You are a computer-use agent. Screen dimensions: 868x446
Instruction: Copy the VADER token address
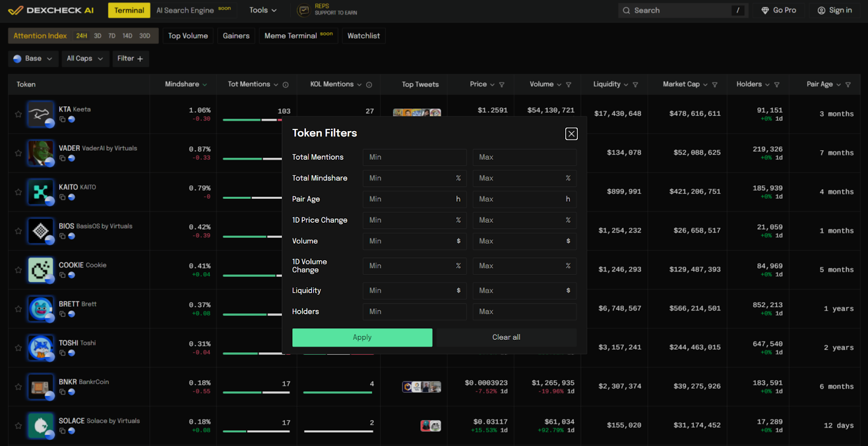pos(62,158)
